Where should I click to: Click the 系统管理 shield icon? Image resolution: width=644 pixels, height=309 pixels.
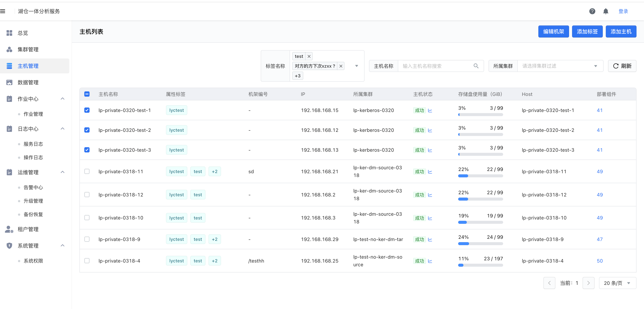pyautogui.click(x=9, y=246)
